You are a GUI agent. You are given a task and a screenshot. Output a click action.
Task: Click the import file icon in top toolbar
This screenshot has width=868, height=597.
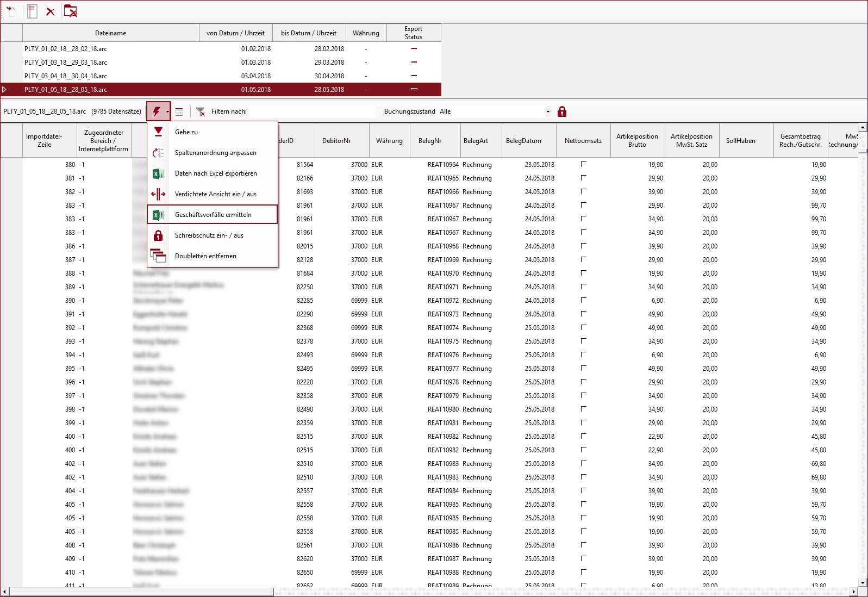tap(11, 11)
